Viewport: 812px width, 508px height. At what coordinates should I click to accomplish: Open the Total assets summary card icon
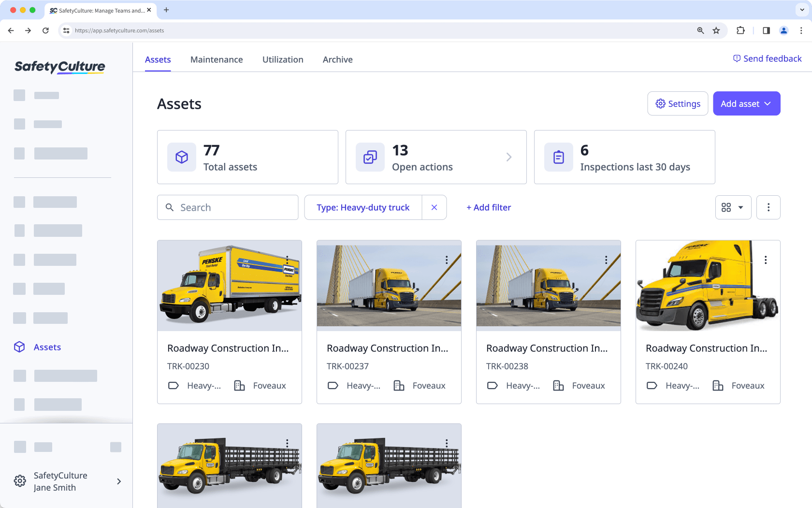point(181,157)
